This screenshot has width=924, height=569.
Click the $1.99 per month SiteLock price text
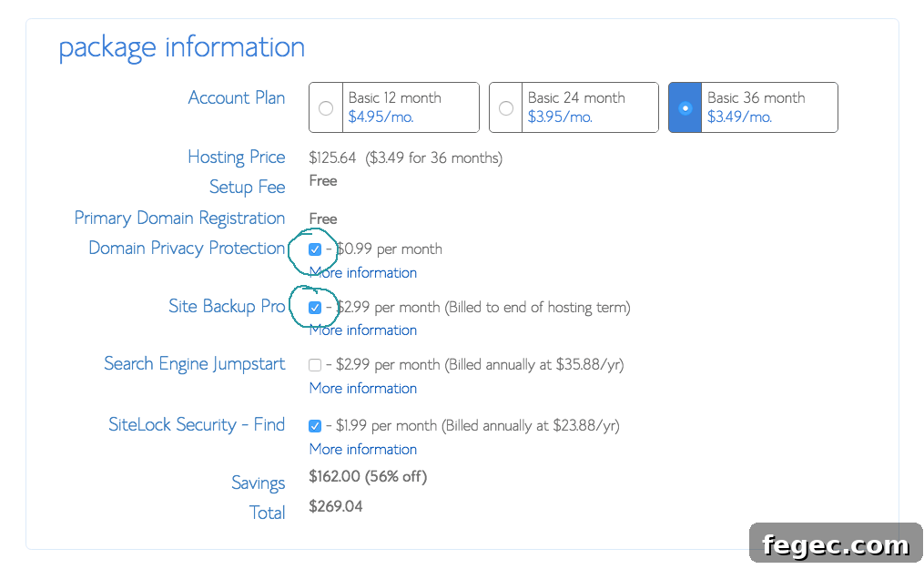pyautogui.click(x=386, y=426)
